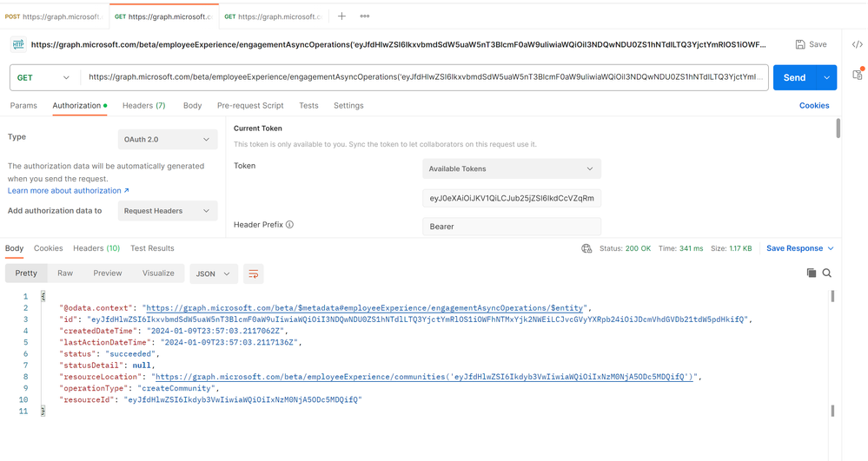Open the request Headers (7) tab
This screenshot has height=461, width=868.
[x=144, y=106]
